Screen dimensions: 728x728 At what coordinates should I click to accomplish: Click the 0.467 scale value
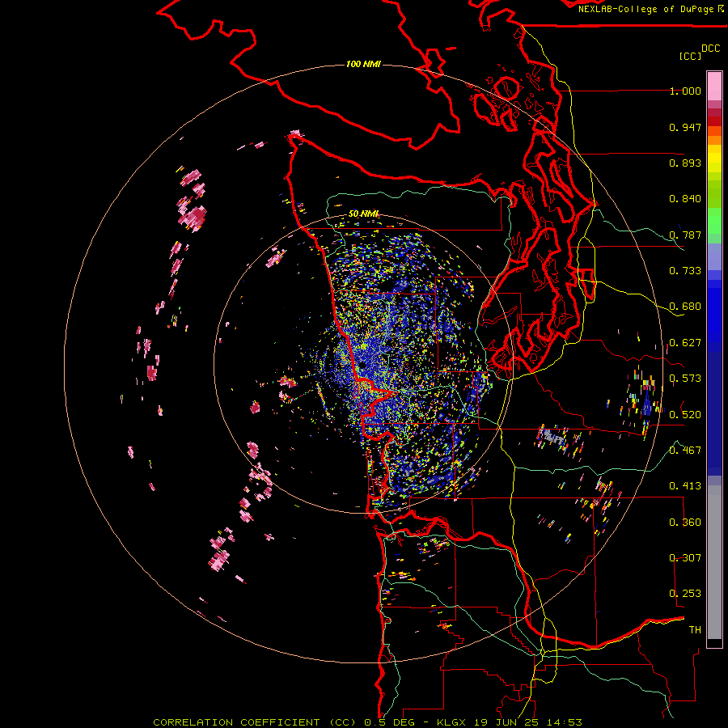point(685,451)
